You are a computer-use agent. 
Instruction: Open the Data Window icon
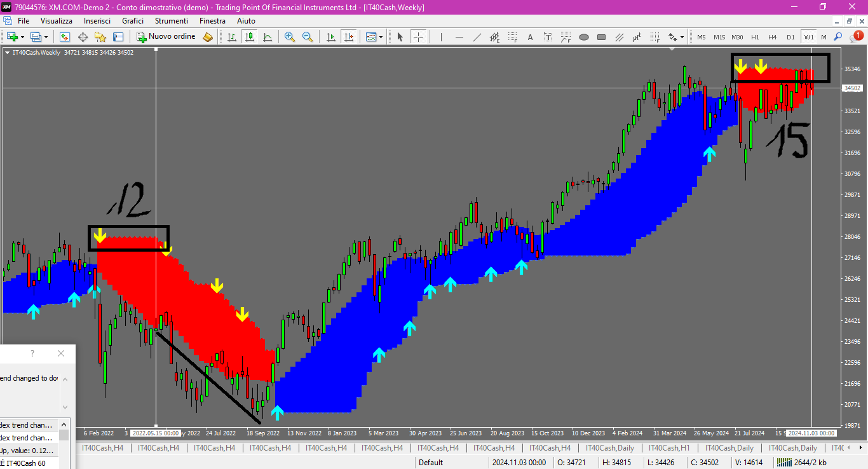[x=83, y=37]
